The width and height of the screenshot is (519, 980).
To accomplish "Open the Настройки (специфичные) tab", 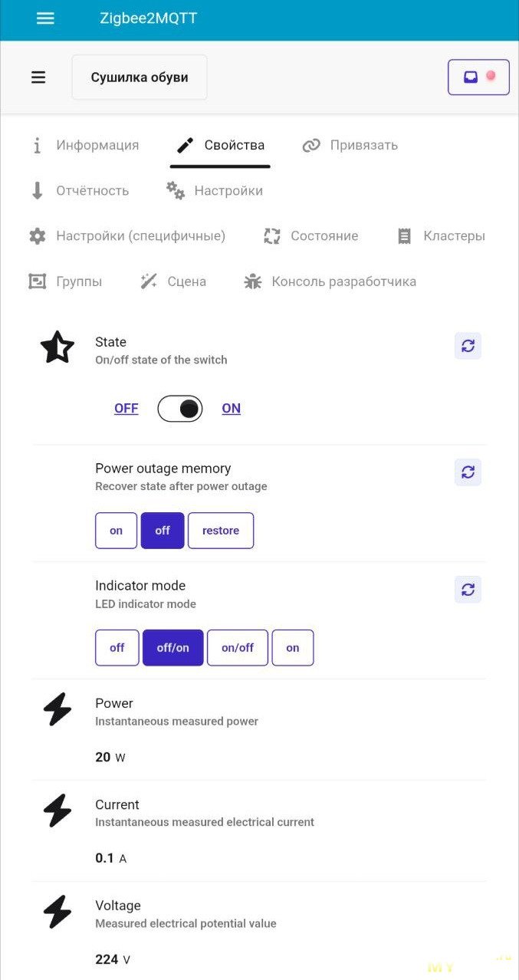I will click(x=127, y=236).
